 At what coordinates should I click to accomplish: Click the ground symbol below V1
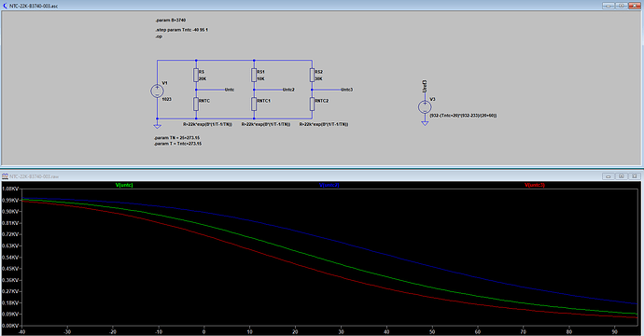157,126
